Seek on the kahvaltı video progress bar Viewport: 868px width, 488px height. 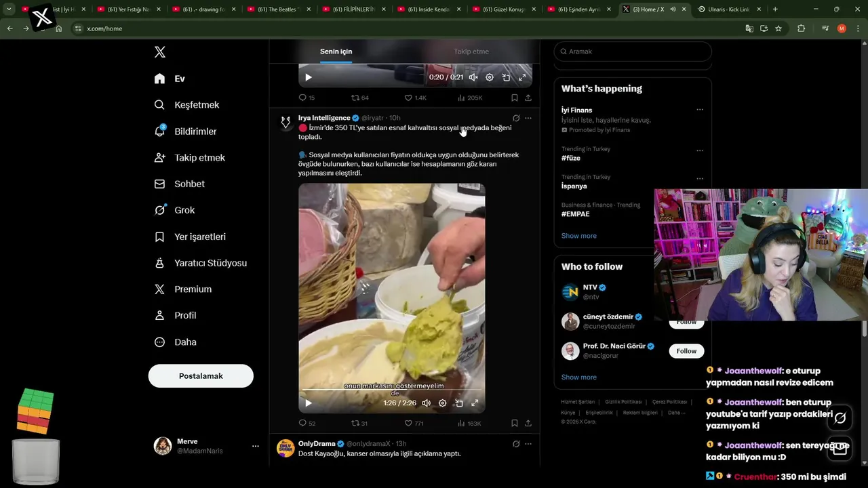coord(391,390)
